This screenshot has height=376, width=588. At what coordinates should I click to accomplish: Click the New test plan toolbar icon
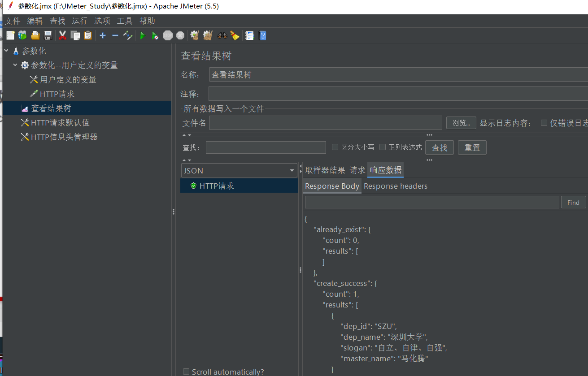point(10,35)
